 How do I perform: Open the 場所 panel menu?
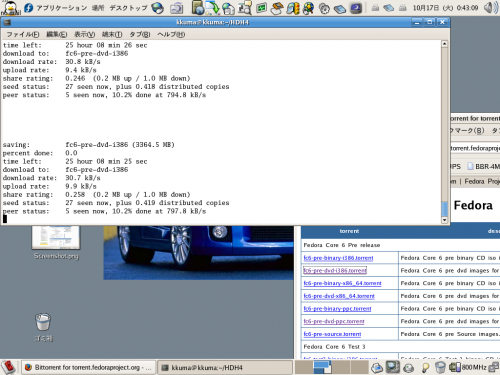[x=98, y=8]
